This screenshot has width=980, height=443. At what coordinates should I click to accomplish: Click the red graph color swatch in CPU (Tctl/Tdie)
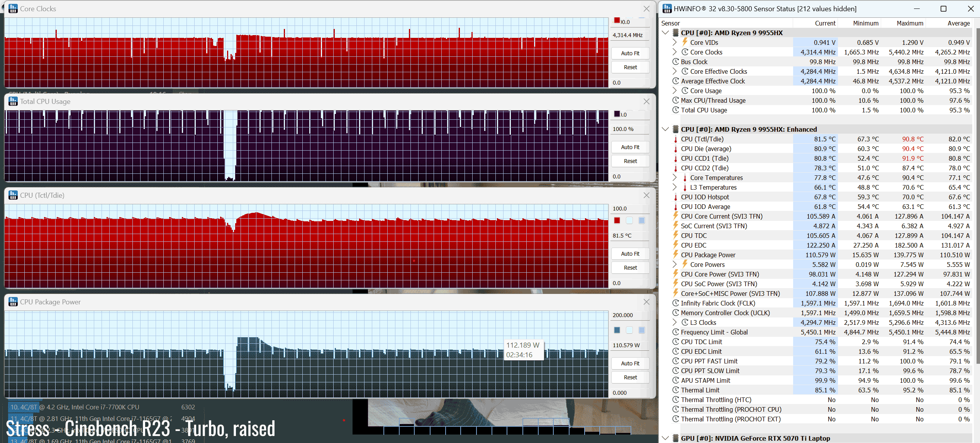617,221
